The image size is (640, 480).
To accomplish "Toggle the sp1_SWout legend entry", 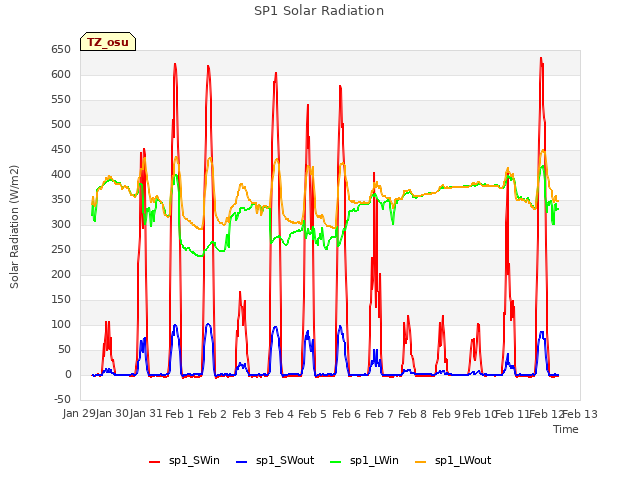I will [276, 460].
